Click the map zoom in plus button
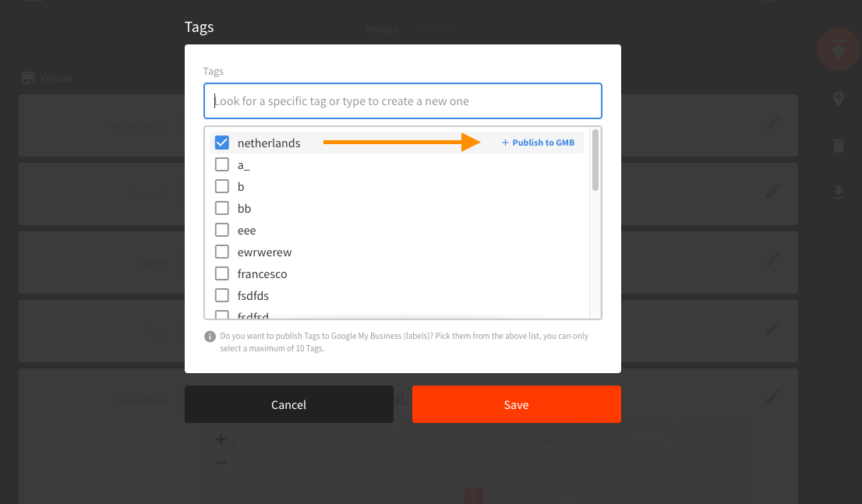Image resolution: width=862 pixels, height=504 pixels. pyautogui.click(x=221, y=439)
